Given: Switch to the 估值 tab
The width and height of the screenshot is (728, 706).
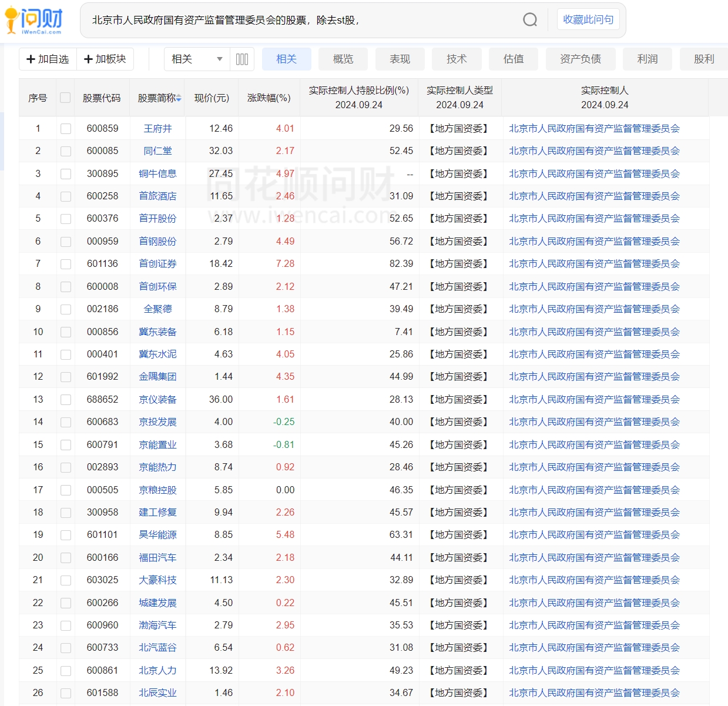Looking at the screenshot, I should pyautogui.click(x=514, y=59).
